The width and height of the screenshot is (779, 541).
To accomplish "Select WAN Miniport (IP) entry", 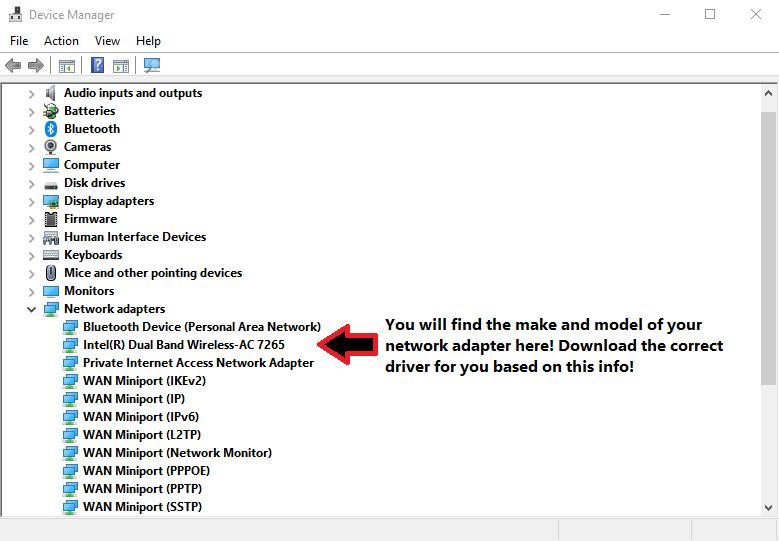I will point(134,399).
